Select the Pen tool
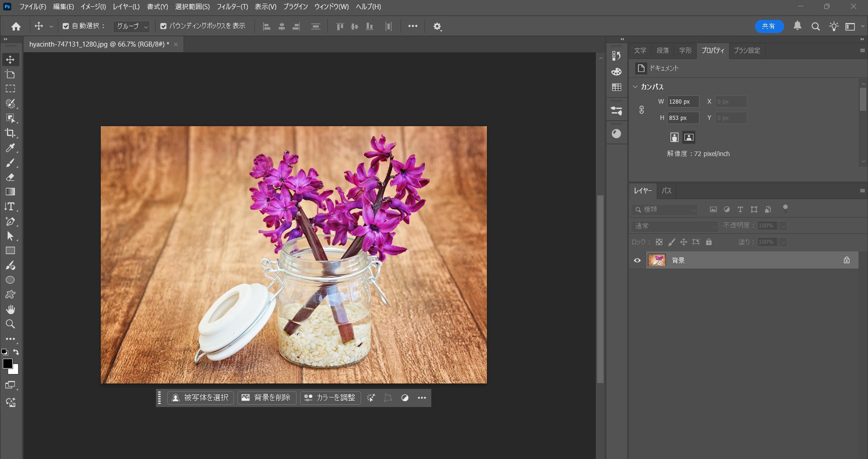The image size is (868, 459). click(x=10, y=221)
